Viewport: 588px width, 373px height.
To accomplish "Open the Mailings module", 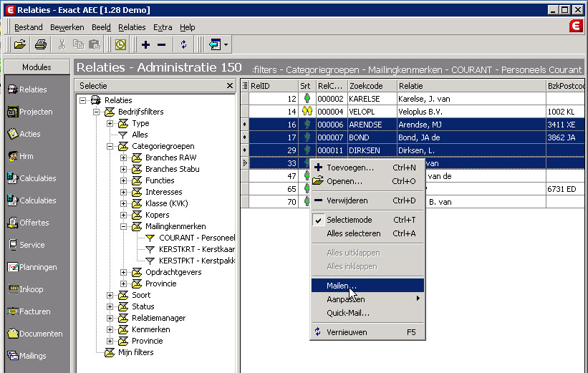I will pyautogui.click(x=26, y=356).
